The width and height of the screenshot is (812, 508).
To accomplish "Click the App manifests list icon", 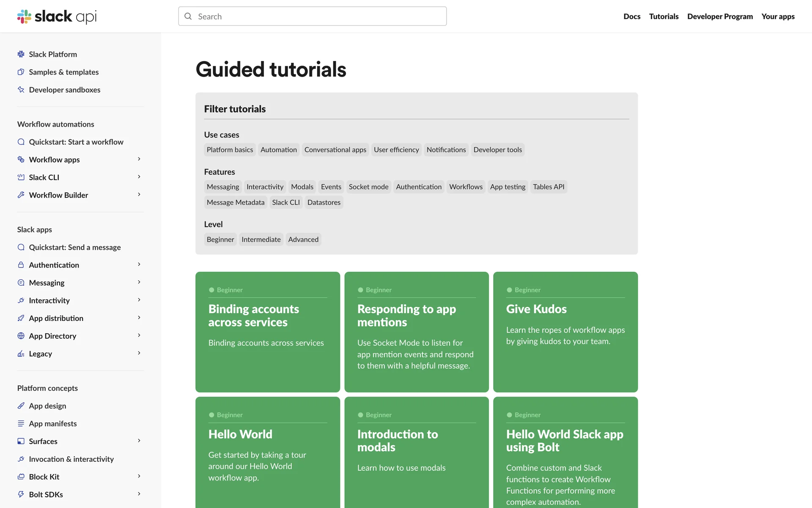I will [21, 423].
